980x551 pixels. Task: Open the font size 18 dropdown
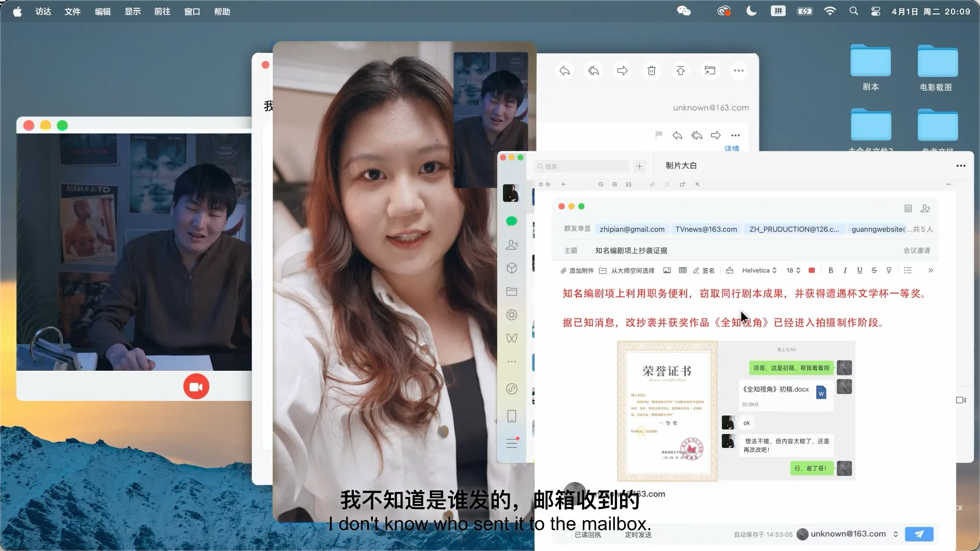pos(794,270)
